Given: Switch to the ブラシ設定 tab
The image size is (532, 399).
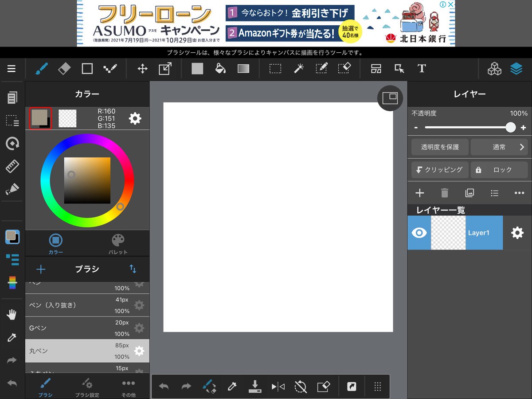Looking at the screenshot, I should click(86, 387).
